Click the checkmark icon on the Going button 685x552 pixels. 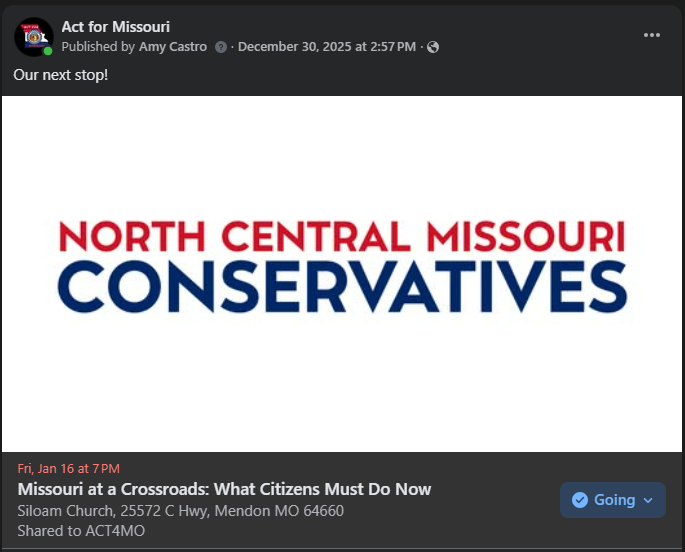pos(579,500)
